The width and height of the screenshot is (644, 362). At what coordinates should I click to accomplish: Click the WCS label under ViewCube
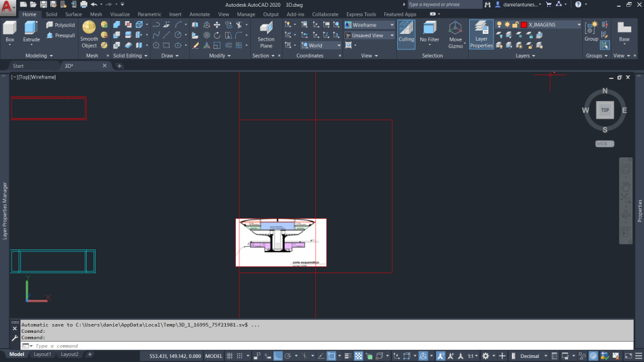605,144
